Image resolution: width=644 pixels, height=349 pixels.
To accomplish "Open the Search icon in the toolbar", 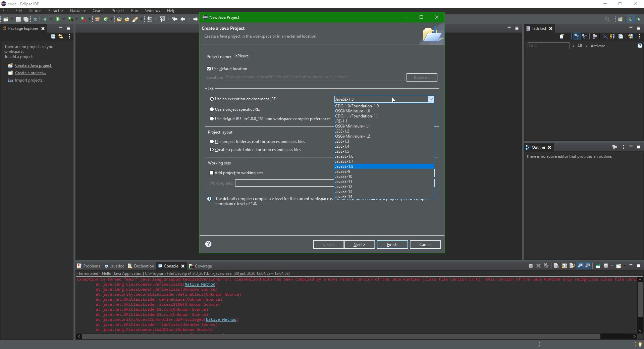I will 607,19.
